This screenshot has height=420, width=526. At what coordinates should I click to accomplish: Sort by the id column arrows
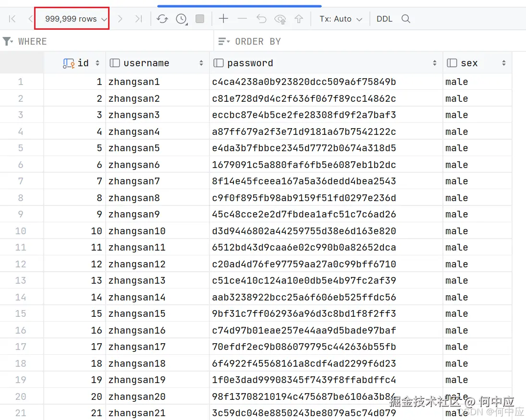[x=98, y=63]
